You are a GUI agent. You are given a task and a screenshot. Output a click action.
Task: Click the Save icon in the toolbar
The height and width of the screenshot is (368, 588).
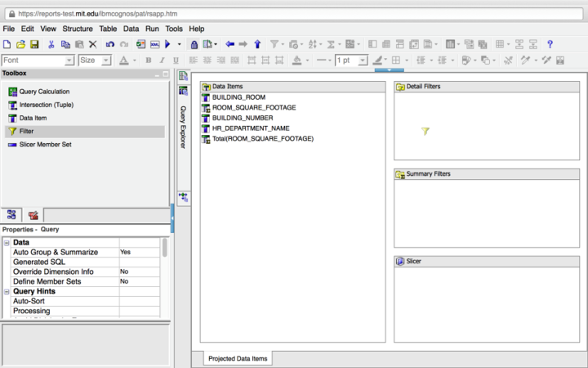click(34, 44)
